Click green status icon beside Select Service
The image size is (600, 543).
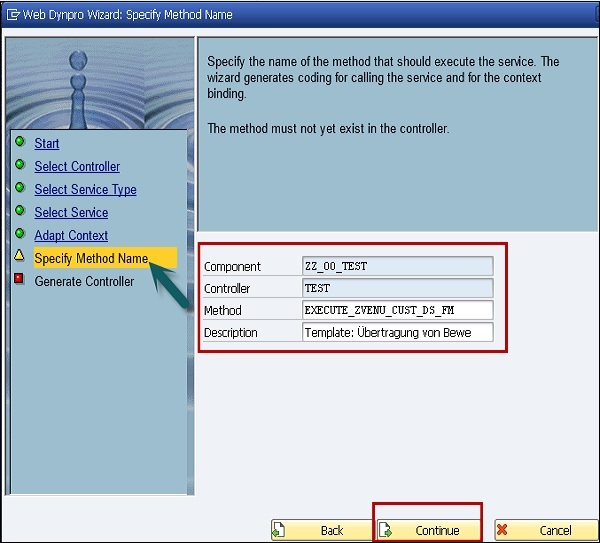tap(20, 210)
